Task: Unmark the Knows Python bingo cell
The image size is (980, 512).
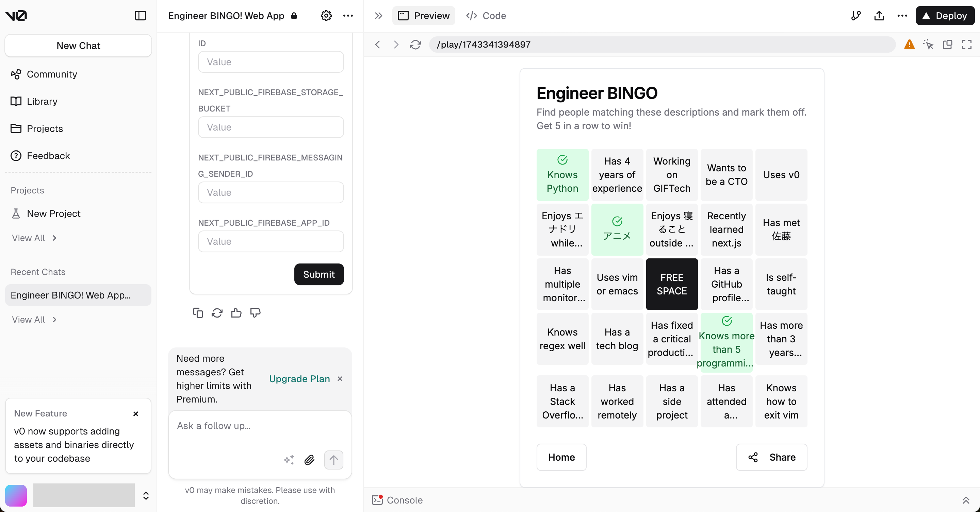Action: coord(562,175)
